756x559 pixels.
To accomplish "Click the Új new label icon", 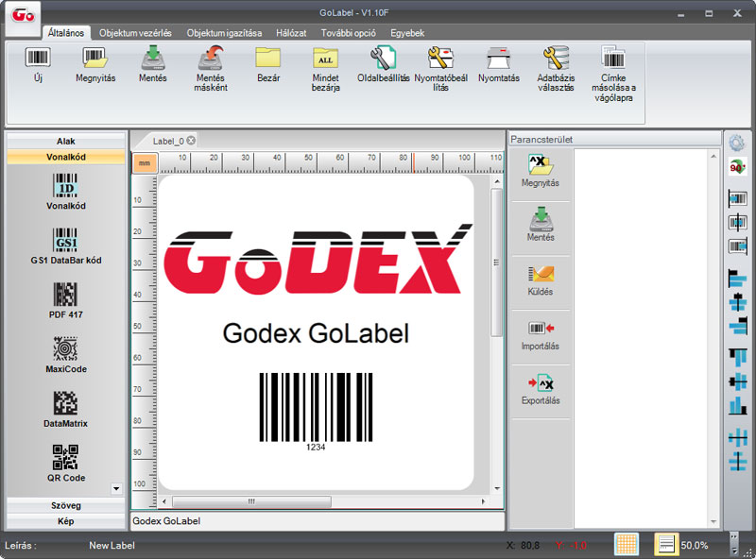I will pyautogui.click(x=38, y=58).
